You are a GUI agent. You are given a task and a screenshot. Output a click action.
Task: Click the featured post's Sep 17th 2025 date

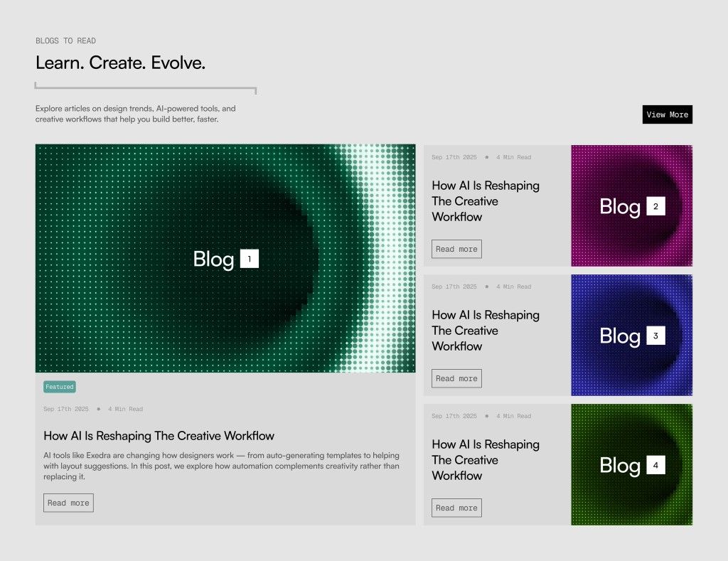(x=66, y=409)
